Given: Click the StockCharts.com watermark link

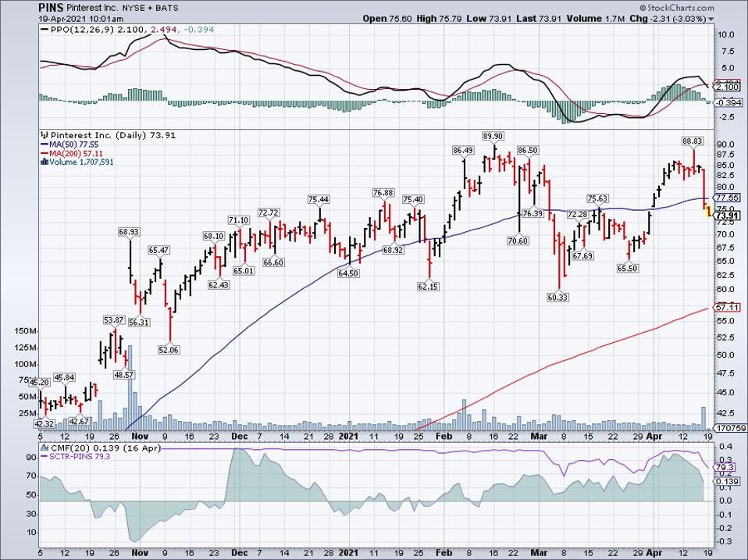Looking at the screenshot, I should [676, 8].
